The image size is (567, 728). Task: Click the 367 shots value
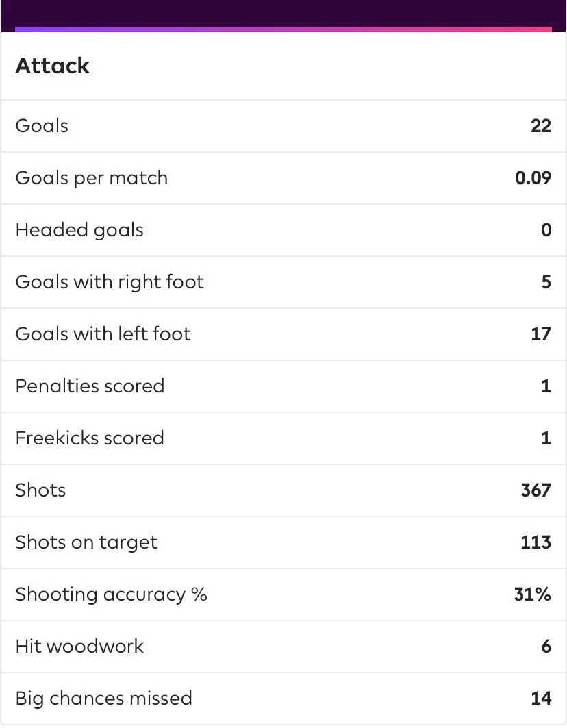tap(535, 490)
